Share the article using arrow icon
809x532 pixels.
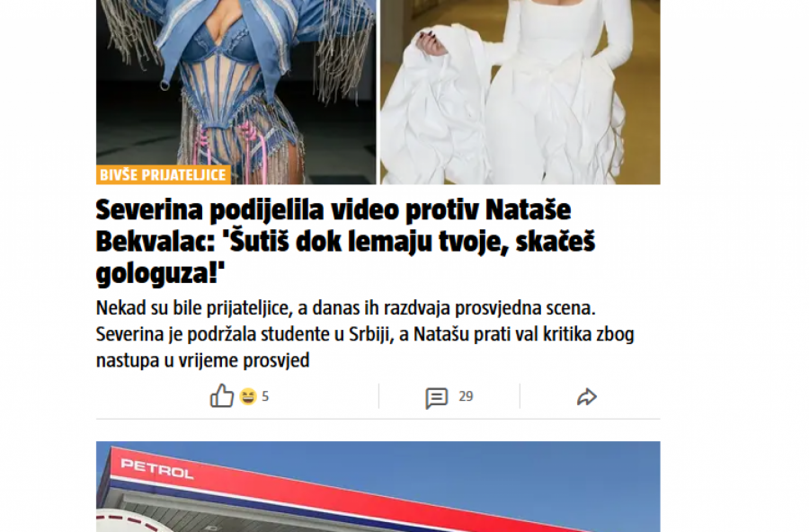coord(587,397)
